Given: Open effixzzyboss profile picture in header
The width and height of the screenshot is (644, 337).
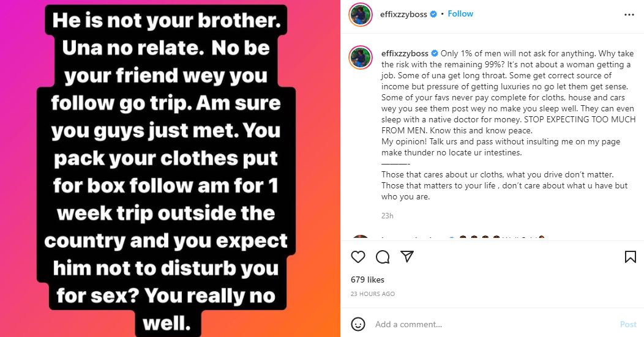Looking at the screenshot, I should tap(361, 15).
